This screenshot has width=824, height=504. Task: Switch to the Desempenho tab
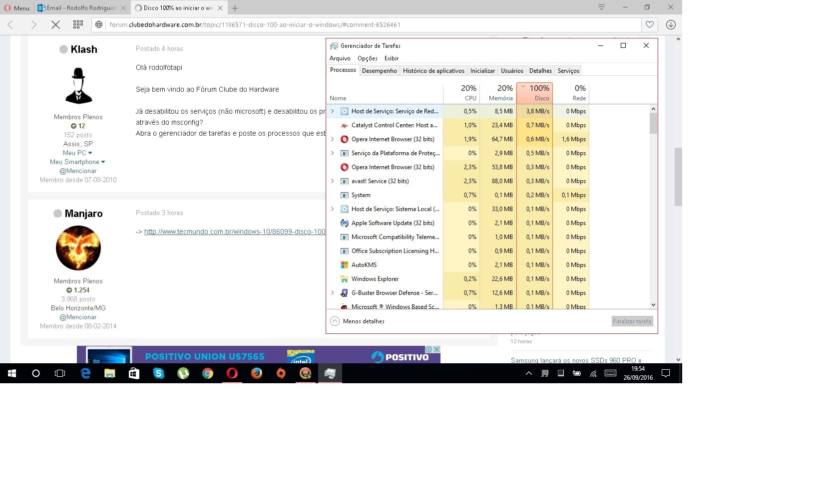pos(379,71)
